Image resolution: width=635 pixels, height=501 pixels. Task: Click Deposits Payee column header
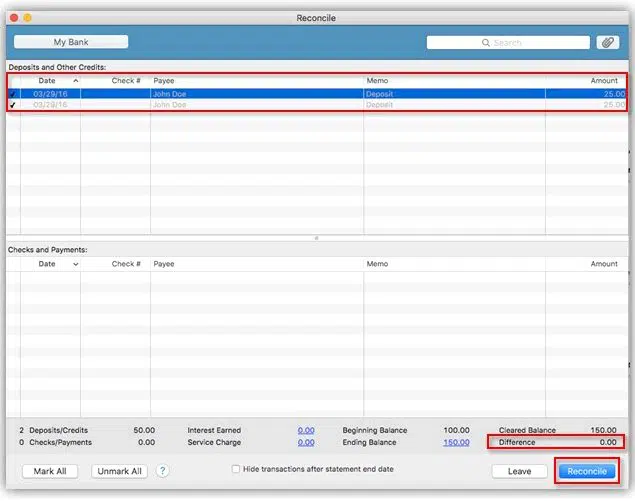coord(257,81)
